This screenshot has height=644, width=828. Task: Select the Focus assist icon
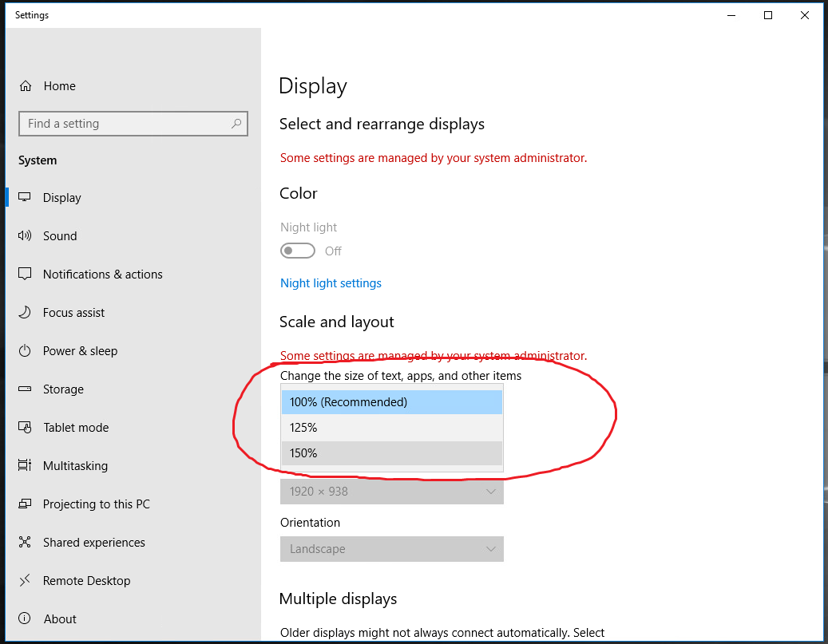[25, 312]
